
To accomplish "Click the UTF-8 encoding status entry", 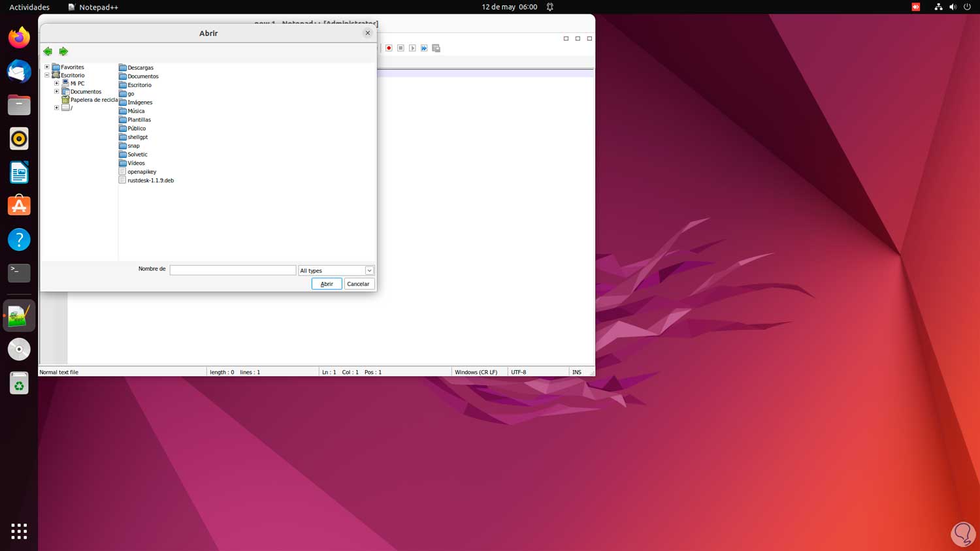I will click(519, 372).
